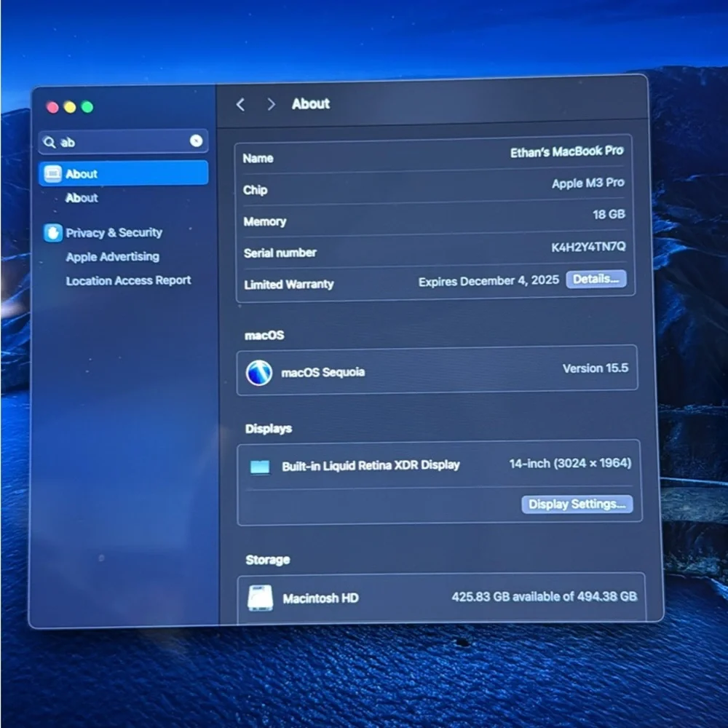
Task: Click the macOS section heading
Action: 264,335
